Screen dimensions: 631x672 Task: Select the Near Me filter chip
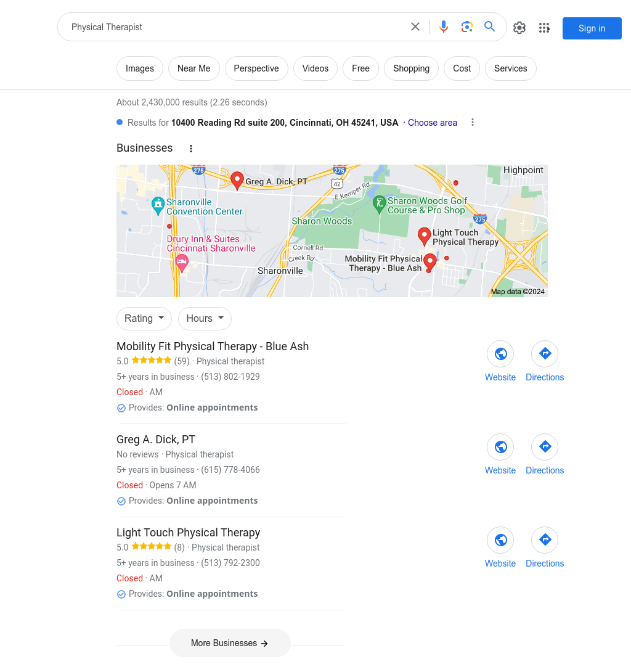click(194, 68)
